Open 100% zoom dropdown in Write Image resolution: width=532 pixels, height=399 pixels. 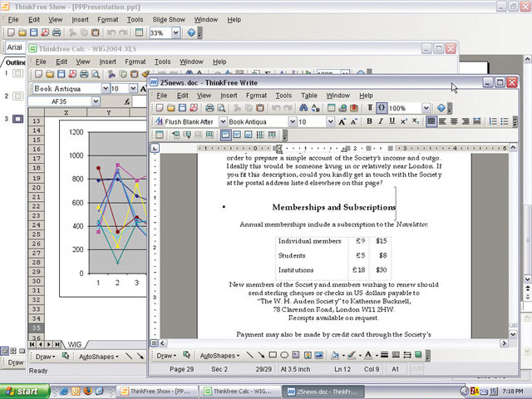[x=426, y=108]
